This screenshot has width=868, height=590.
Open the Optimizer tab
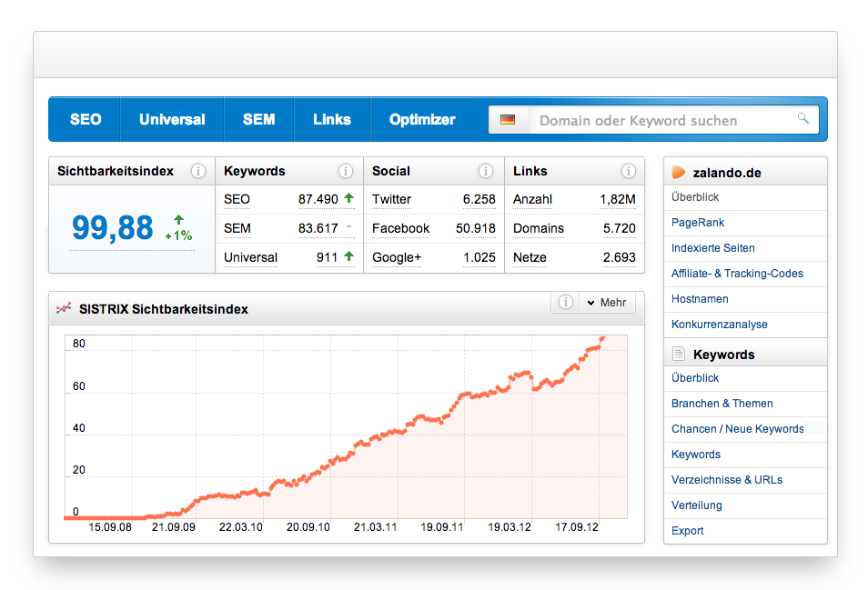pyautogui.click(x=422, y=120)
